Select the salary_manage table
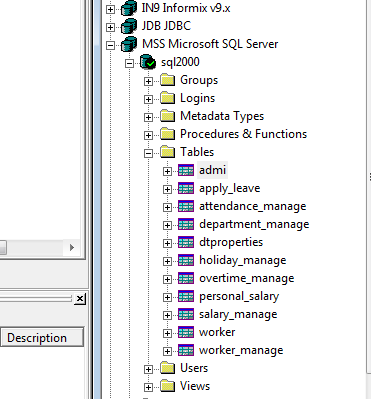The width and height of the screenshot is (371, 399). click(238, 314)
